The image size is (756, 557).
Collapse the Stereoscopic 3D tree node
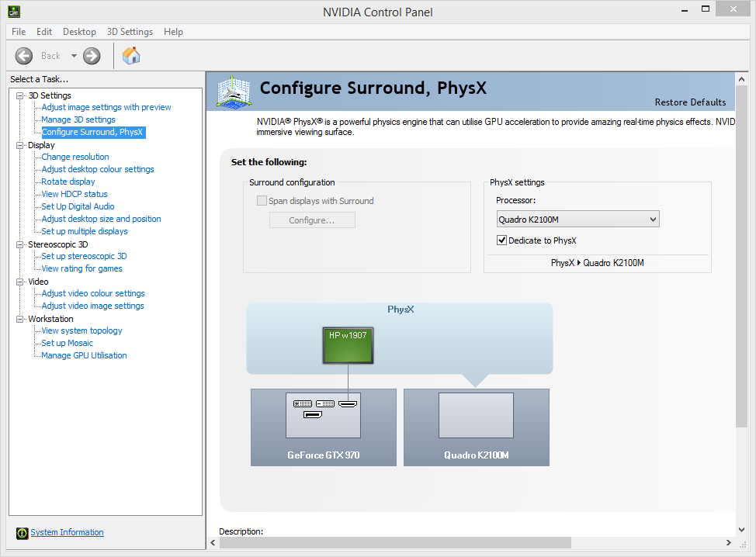coord(19,244)
